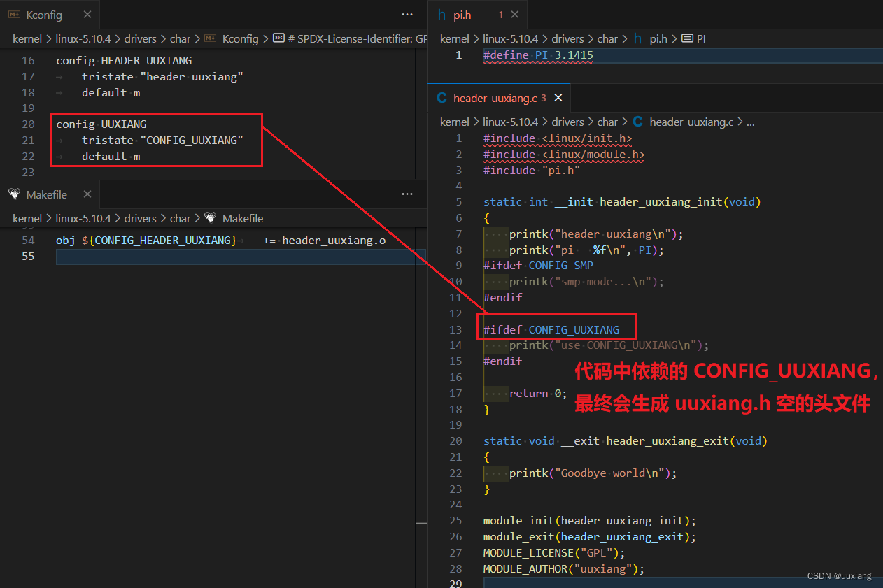Click 'header_uuxiang_init(void)' function declaration
This screenshot has width=883, height=588.
click(680, 202)
